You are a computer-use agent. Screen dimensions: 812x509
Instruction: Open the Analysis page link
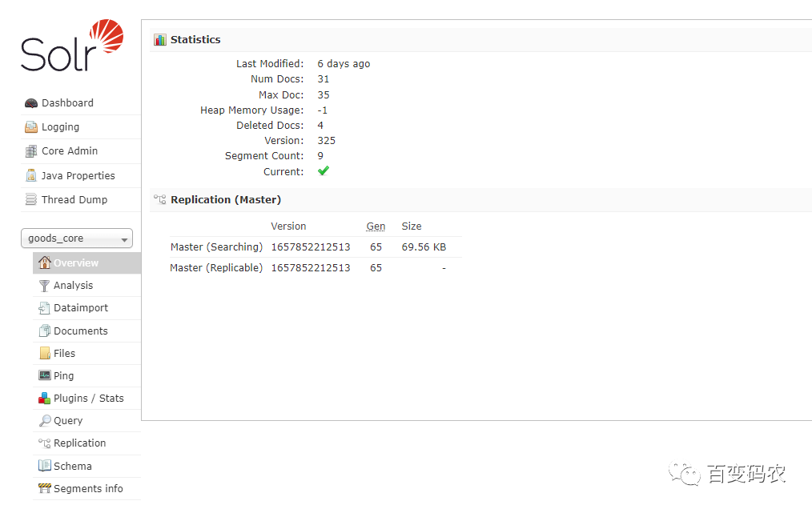74,285
